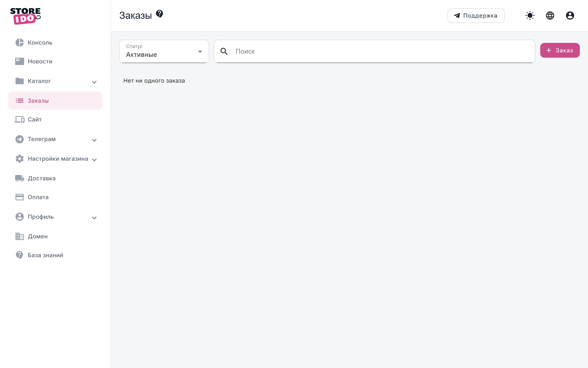Open Сайт menu item
Viewport: 588px width, 368px height.
pos(55,119)
